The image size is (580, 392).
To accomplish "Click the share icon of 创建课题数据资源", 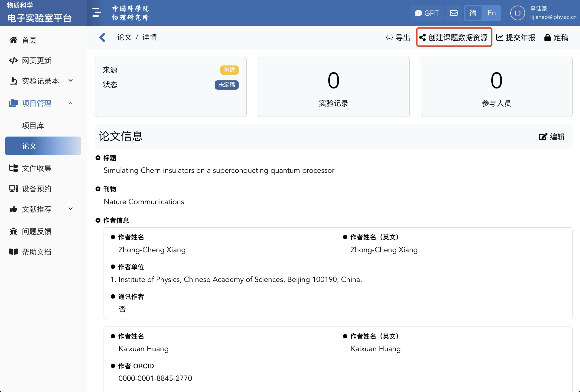I will pyautogui.click(x=422, y=38).
